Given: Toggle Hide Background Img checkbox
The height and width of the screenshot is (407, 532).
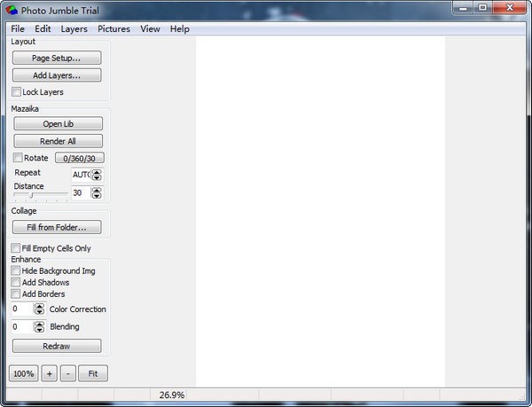Looking at the screenshot, I should point(15,270).
